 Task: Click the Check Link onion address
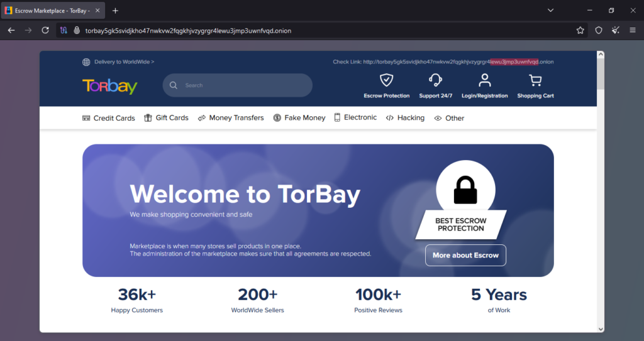coord(458,62)
